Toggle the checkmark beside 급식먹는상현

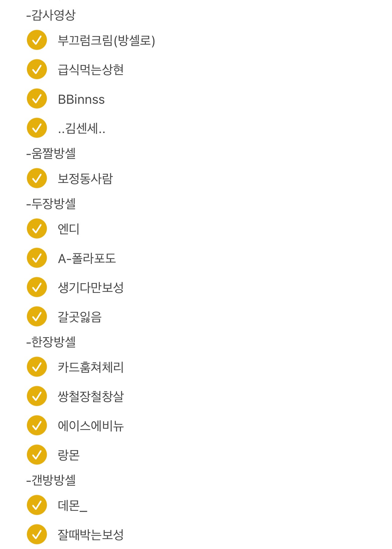point(37,69)
